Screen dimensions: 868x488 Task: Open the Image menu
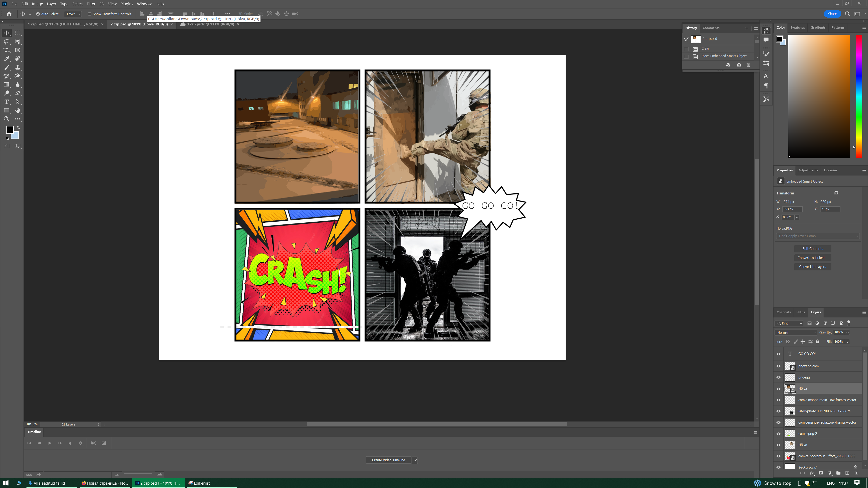(x=37, y=4)
